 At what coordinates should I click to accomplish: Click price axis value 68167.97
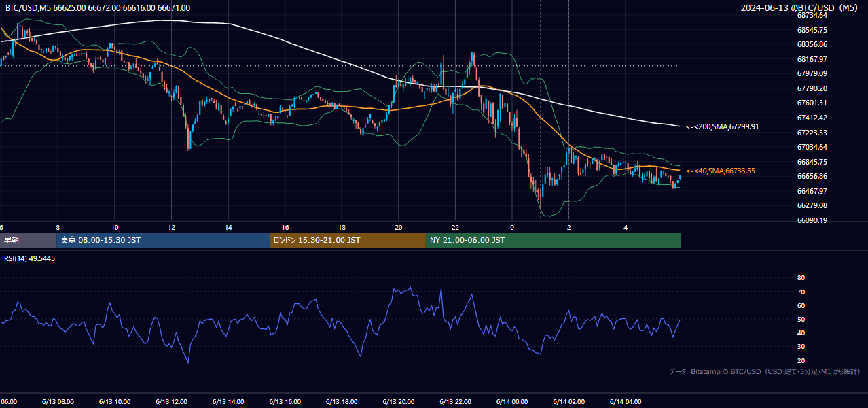pos(812,59)
